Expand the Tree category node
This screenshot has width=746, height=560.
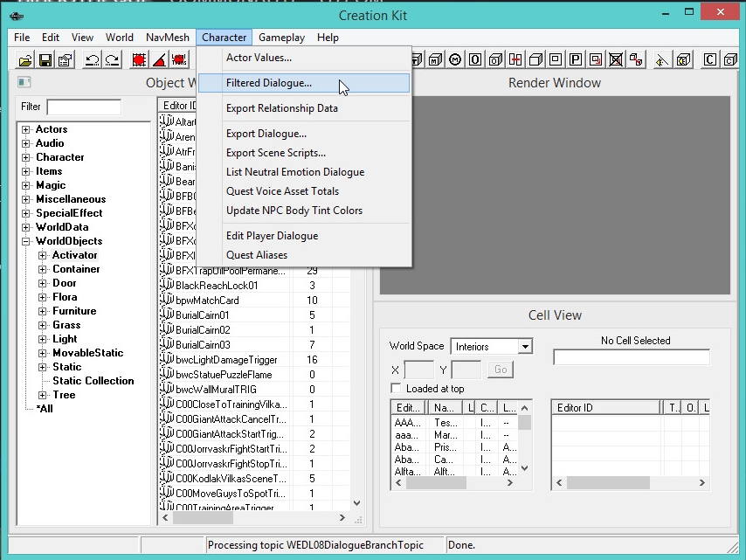(x=43, y=395)
